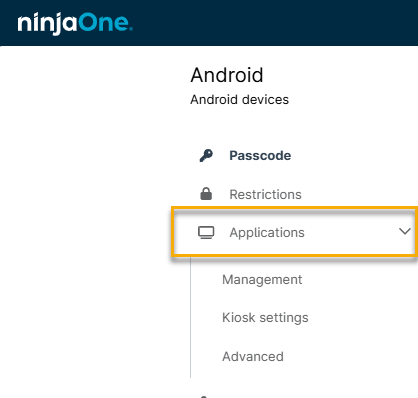Go to Kiosk settings
418x398 pixels.
(x=265, y=318)
